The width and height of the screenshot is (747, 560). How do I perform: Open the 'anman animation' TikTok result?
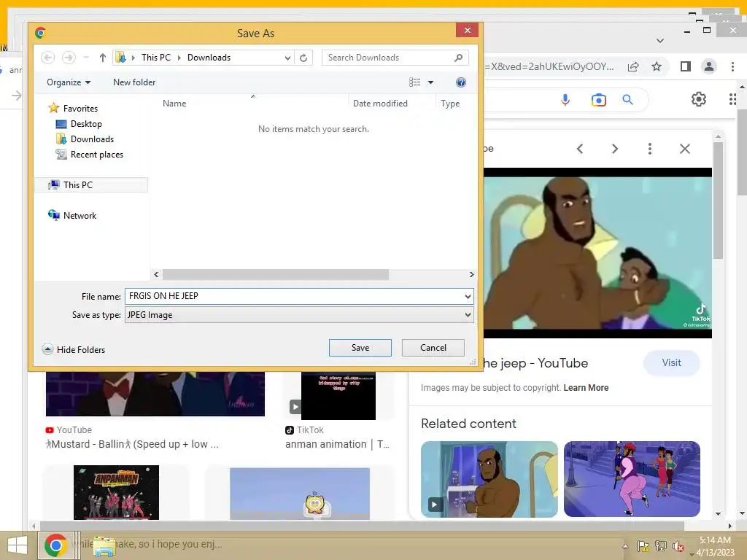pyautogui.click(x=338, y=444)
